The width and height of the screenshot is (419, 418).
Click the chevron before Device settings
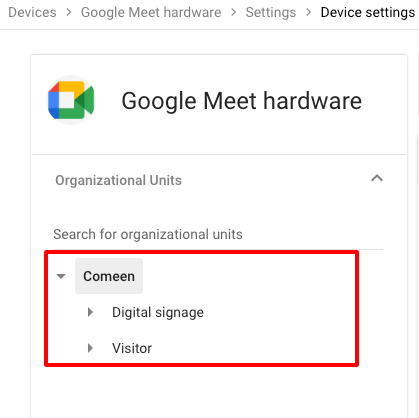click(x=308, y=13)
